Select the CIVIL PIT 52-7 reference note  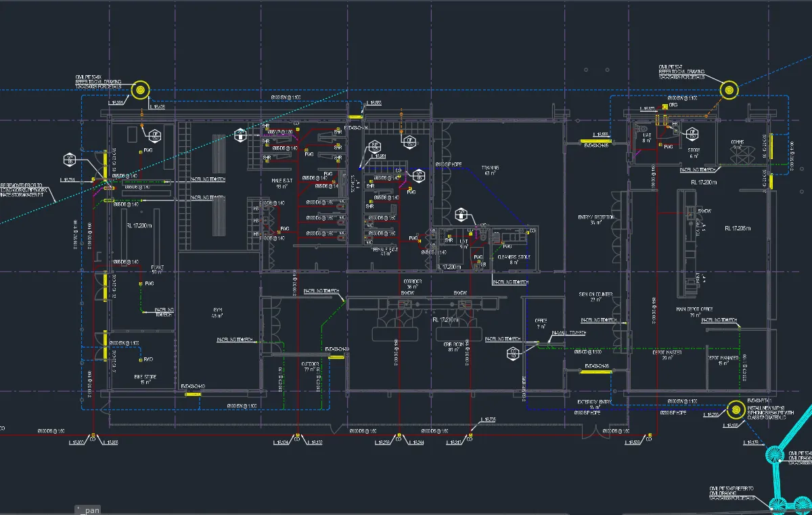click(682, 72)
